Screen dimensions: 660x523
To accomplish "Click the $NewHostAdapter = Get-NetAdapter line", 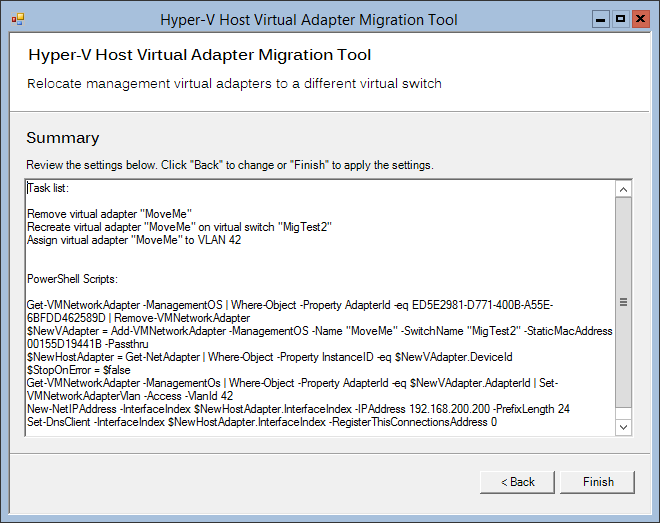I will pos(269,357).
